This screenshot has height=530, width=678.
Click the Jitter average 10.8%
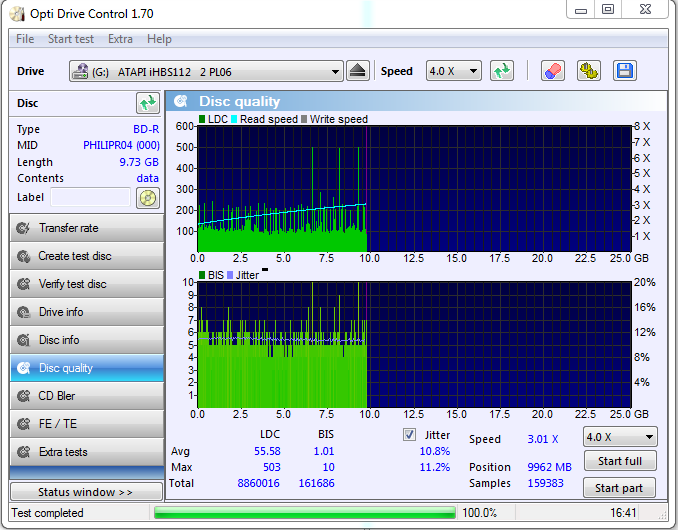coord(435,451)
